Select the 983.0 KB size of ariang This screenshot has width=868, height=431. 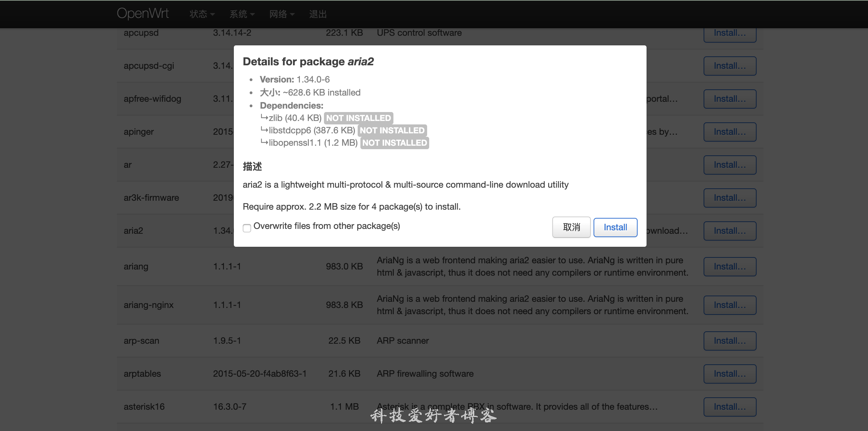pos(344,266)
